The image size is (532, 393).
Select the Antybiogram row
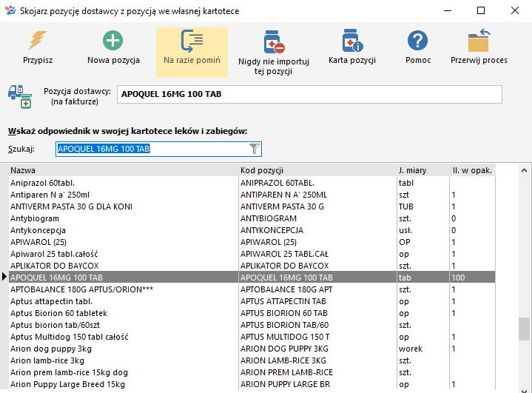(x=252, y=218)
